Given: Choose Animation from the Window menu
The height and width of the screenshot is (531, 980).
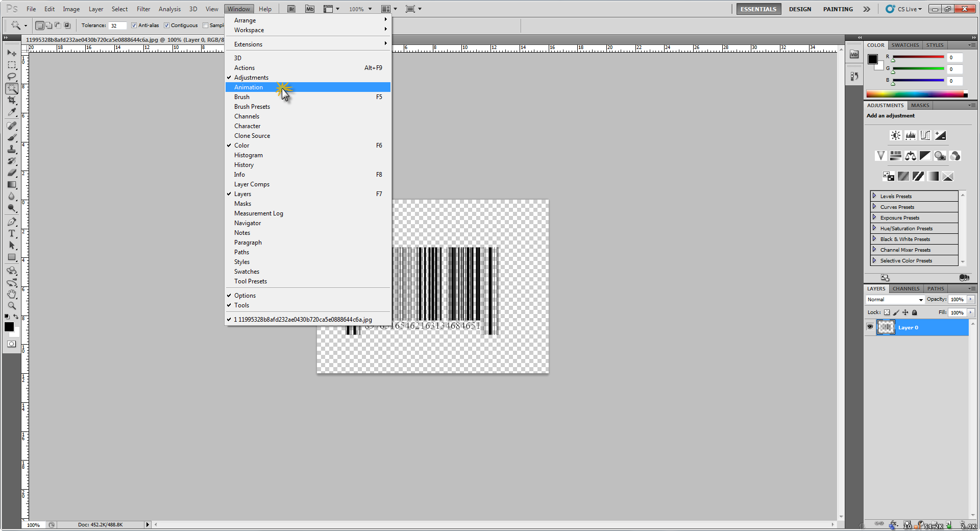Looking at the screenshot, I should pyautogui.click(x=308, y=87).
